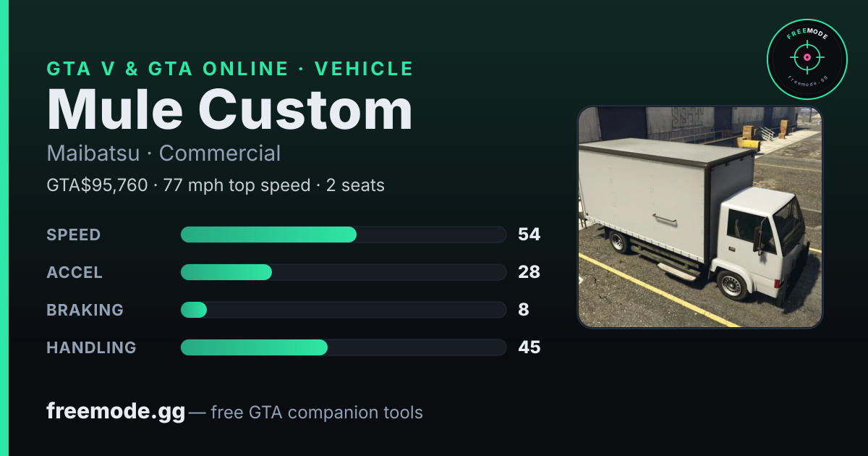Open the Mule Custom truck thumbnail
868x456 pixels.
coord(700,217)
